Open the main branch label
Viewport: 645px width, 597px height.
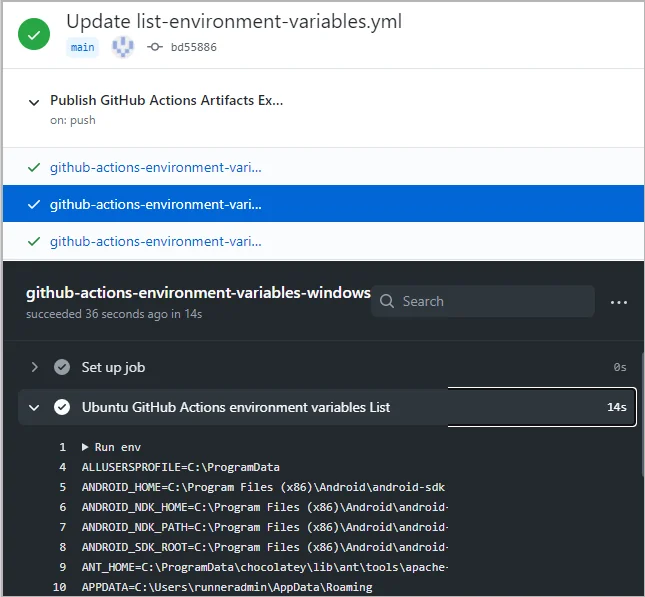pyautogui.click(x=82, y=47)
